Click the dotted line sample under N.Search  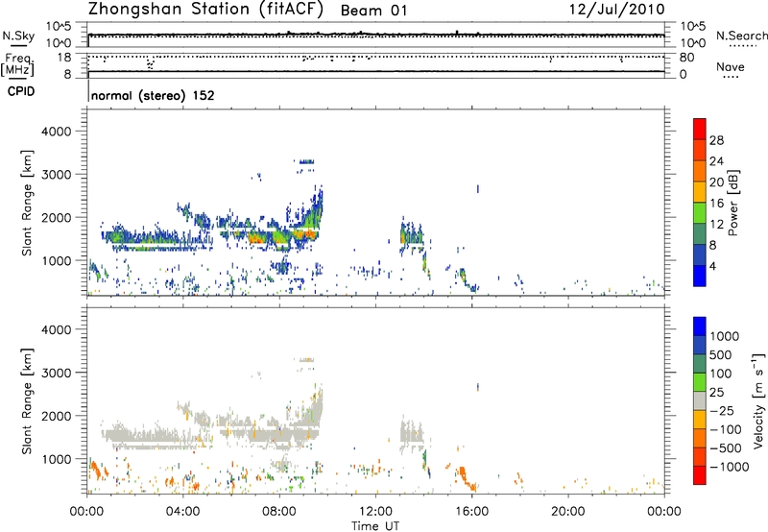(743, 46)
